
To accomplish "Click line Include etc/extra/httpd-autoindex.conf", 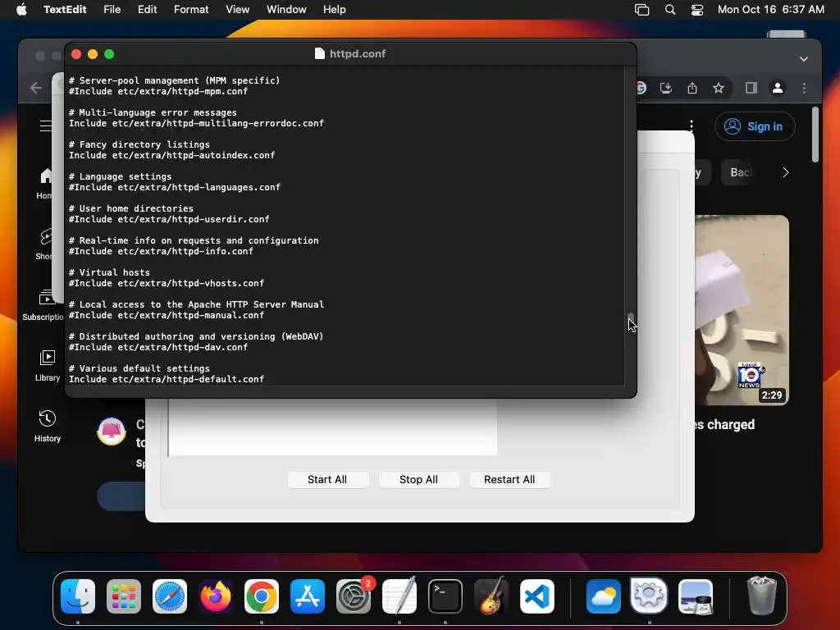I will coord(171,155).
